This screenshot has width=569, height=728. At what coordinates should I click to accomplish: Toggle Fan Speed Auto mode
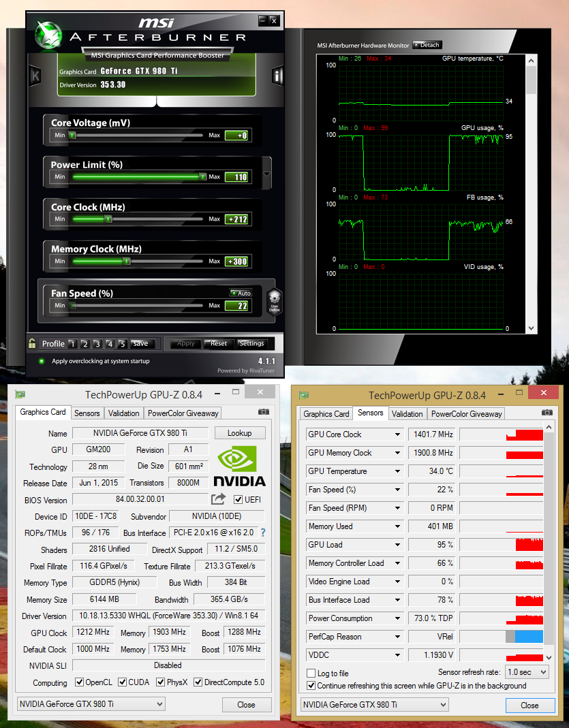(x=241, y=293)
